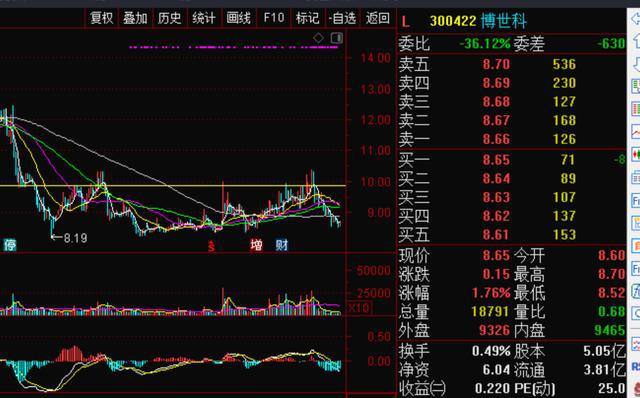Click the 委比 value -36.12%
This screenshot has height=398, width=640.
point(485,44)
